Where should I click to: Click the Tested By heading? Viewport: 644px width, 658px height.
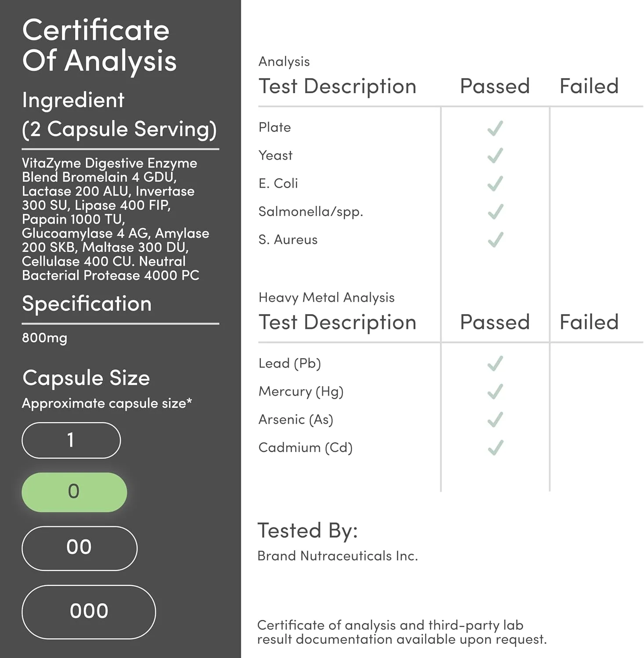[307, 530]
